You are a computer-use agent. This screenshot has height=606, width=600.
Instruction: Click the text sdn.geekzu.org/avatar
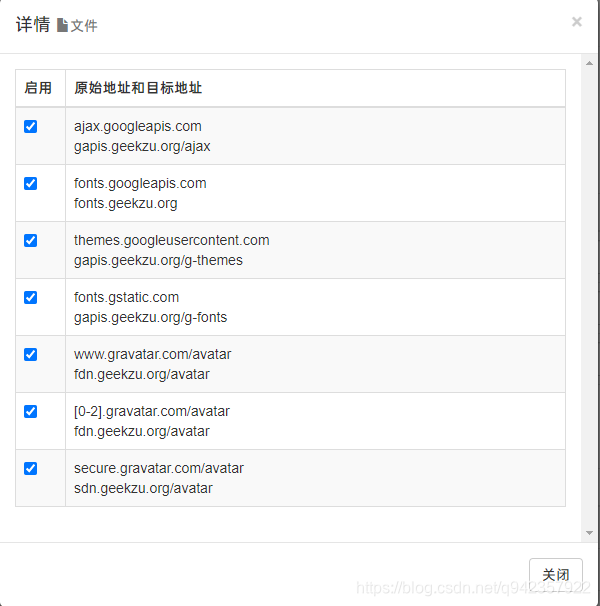click(143, 489)
